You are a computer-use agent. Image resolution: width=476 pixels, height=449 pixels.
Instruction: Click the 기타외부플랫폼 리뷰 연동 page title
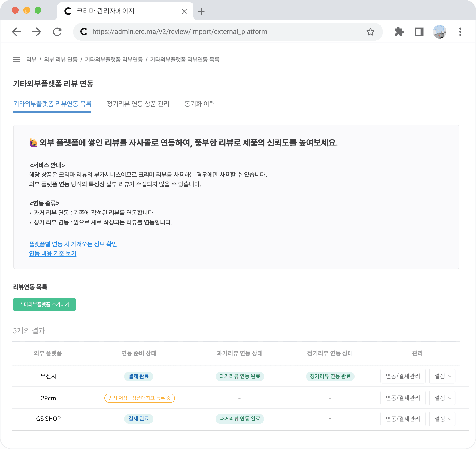(53, 84)
